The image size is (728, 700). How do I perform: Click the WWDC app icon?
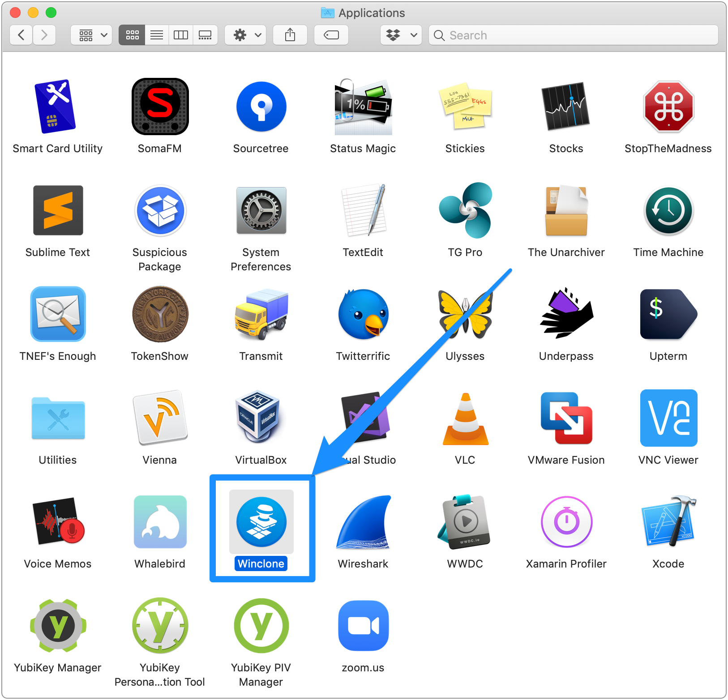[x=464, y=521]
